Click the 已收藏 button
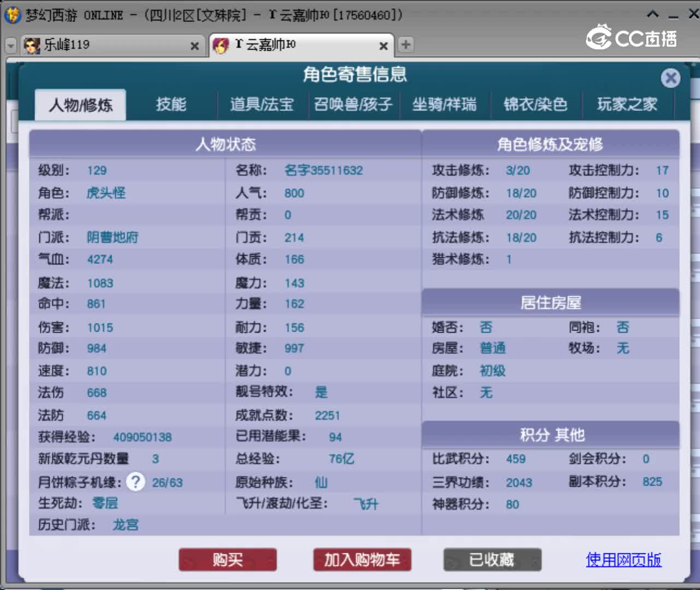700x590 pixels. point(492,560)
